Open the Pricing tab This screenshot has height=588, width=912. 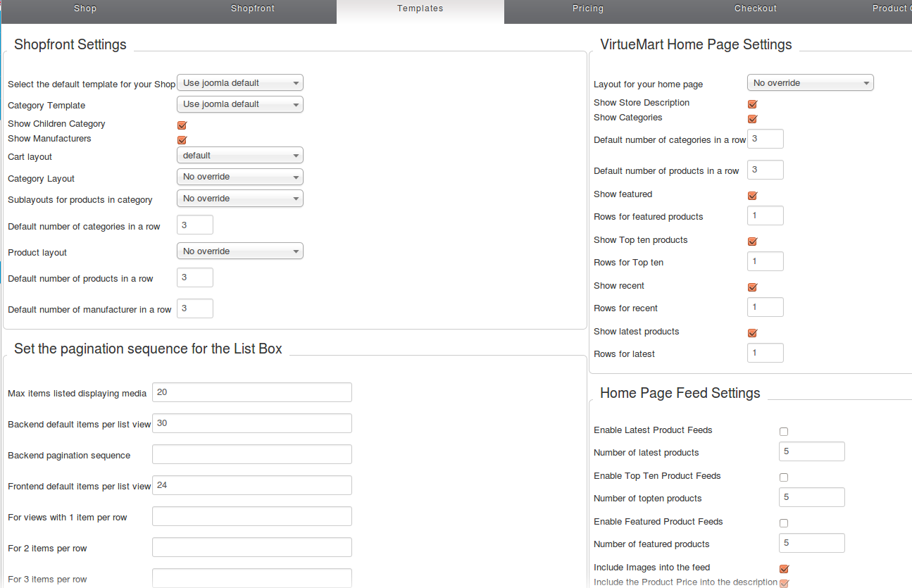tap(588, 10)
